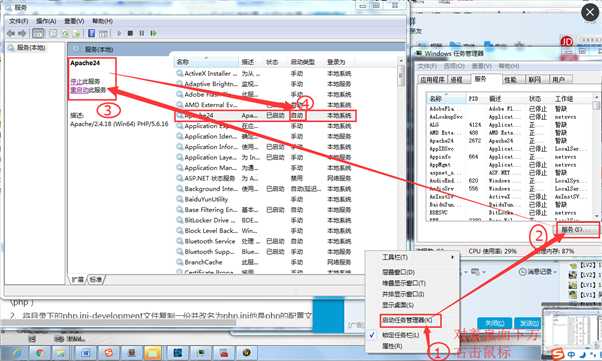Select the AudioSrv row in Task Manager
This screenshot has width=602, height=361.
pos(510,189)
